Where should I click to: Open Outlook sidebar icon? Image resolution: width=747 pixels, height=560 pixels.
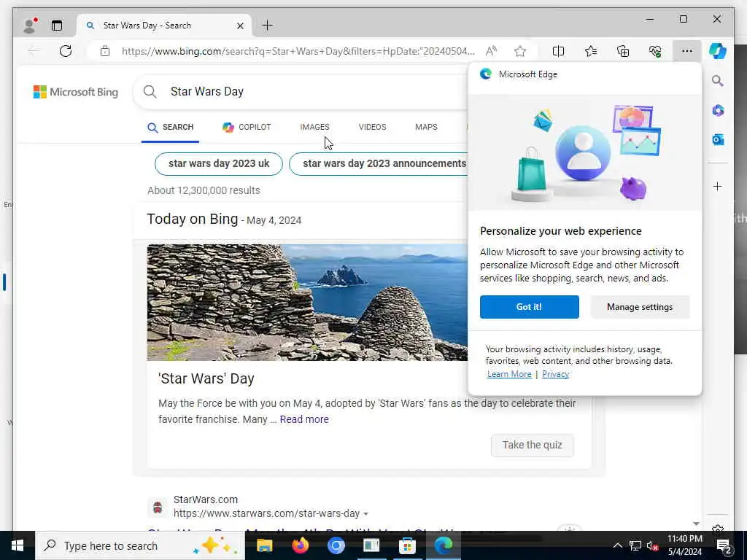pyautogui.click(x=718, y=139)
